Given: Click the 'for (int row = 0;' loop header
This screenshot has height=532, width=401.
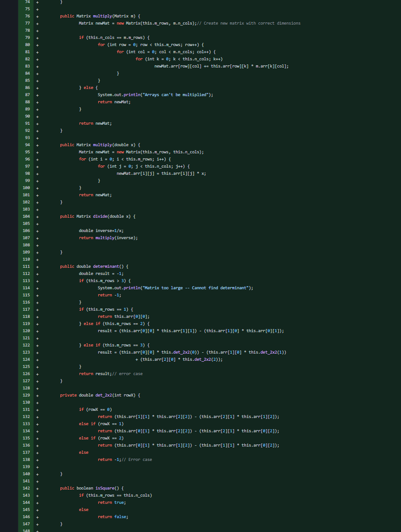Looking at the screenshot, I should pos(151,45).
